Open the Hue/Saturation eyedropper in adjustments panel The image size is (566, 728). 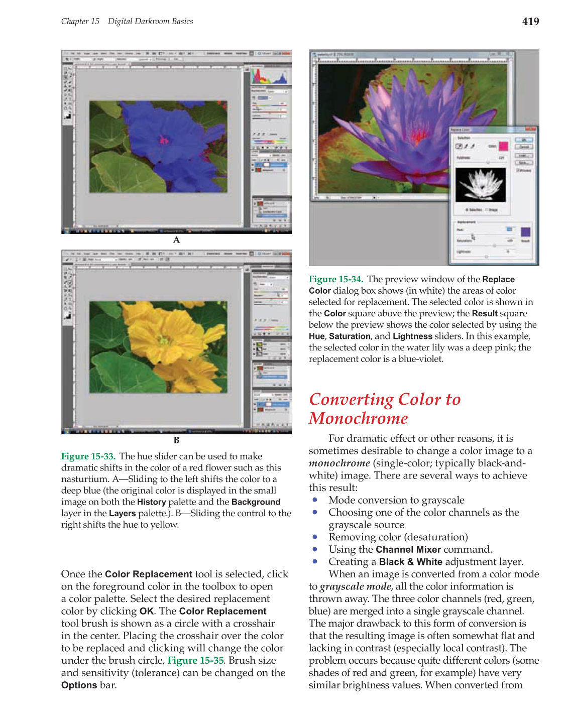point(254,134)
